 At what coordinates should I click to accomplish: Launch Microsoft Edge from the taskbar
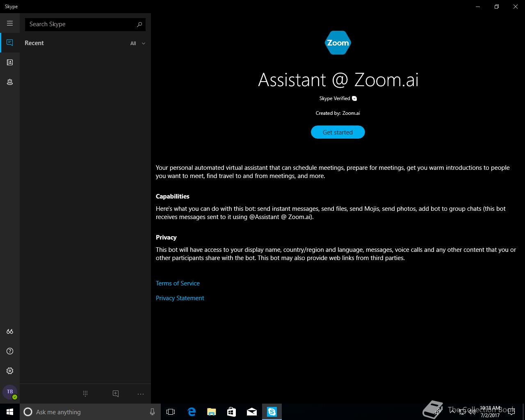pyautogui.click(x=191, y=412)
